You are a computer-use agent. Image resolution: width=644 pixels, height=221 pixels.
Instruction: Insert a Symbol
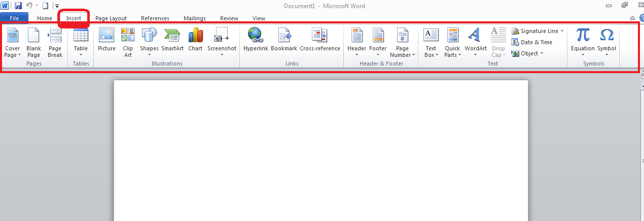(606, 42)
